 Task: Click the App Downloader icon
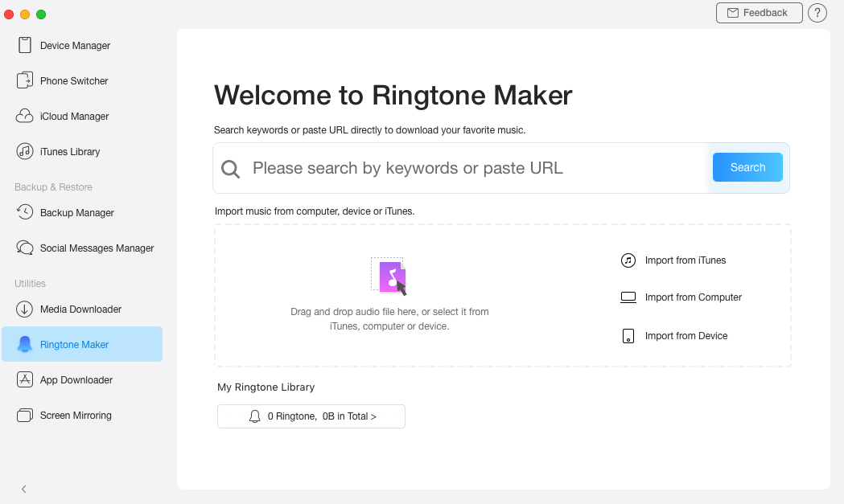coord(25,380)
